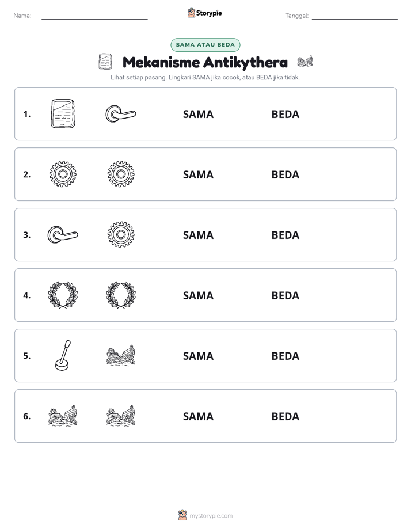This screenshot has width=411, height=532.
Task: Click the shipwreck icon in row 5
Action: [x=121, y=355]
